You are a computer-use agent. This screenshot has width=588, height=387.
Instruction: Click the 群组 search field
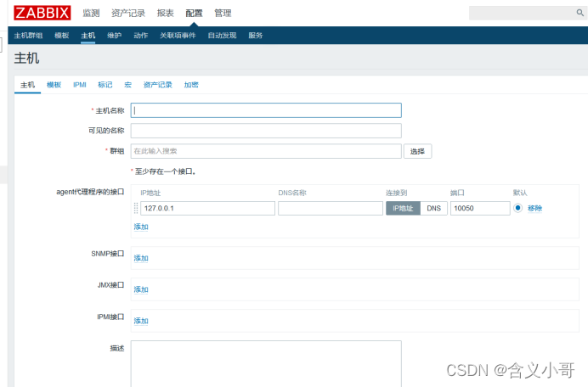point(266,151)
